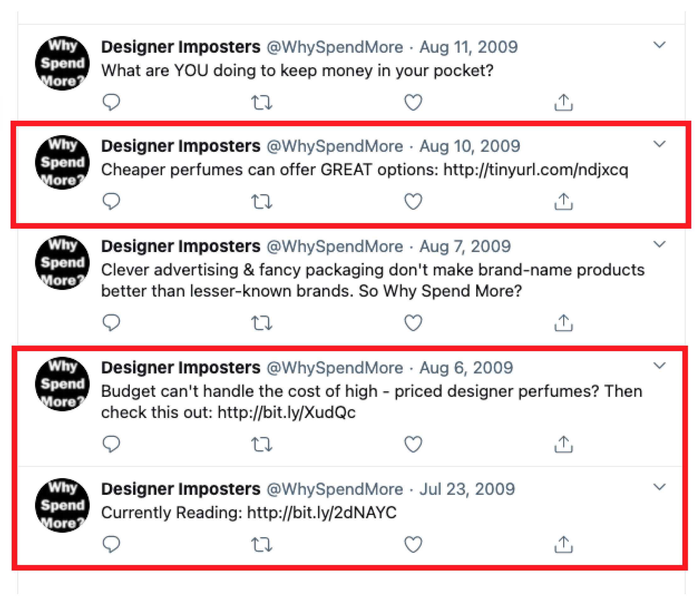Image resolution: width=700 pixels, height=605 pixels.
Task: Follow the bit.ly/XudQc link
Action: pos(286,412)
